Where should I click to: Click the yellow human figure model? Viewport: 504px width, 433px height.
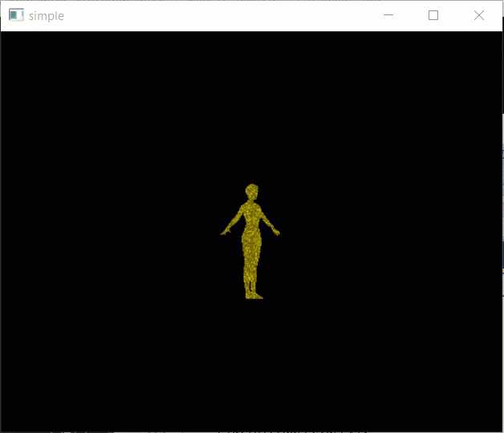[250, 241]
